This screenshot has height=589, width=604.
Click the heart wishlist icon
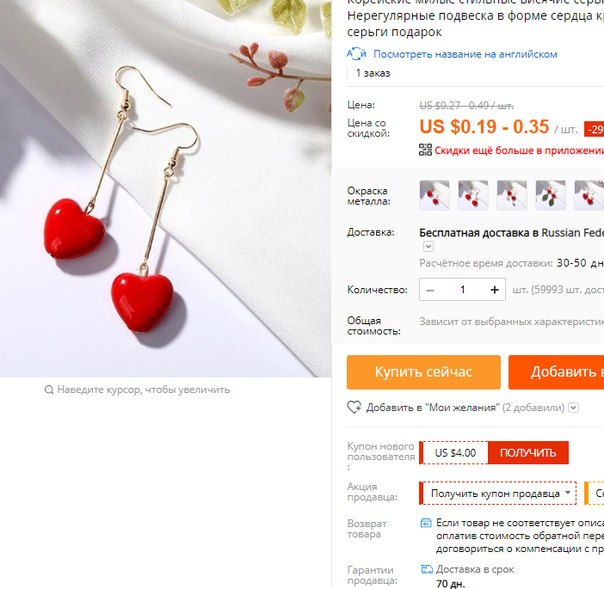pos(354,407)
